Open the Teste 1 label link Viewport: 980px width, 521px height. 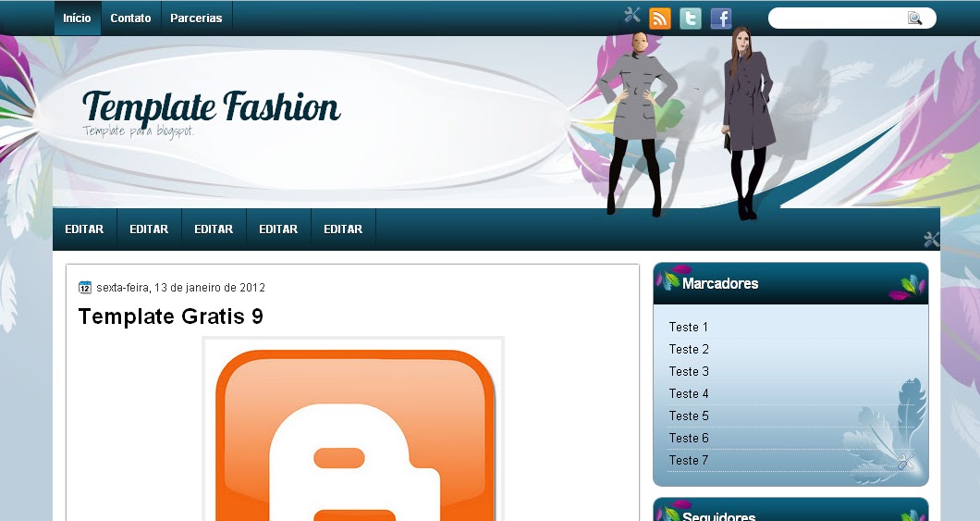coord(688,327)
